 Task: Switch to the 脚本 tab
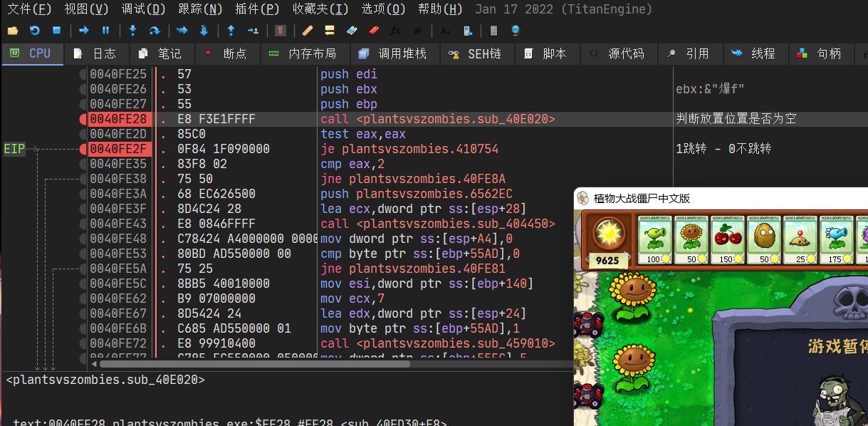(546, 53)
